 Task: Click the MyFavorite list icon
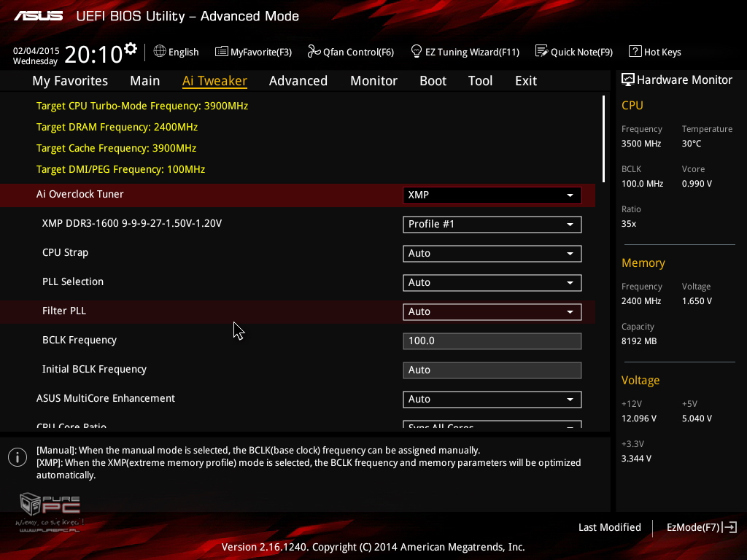221,52
